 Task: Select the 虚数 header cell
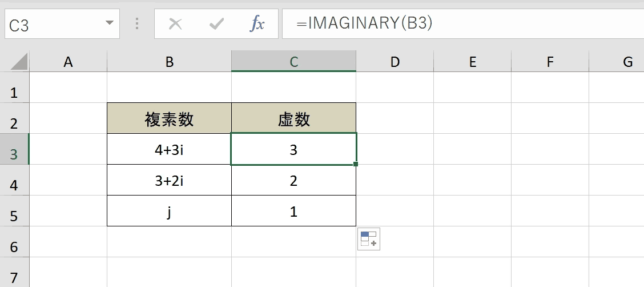293,118
